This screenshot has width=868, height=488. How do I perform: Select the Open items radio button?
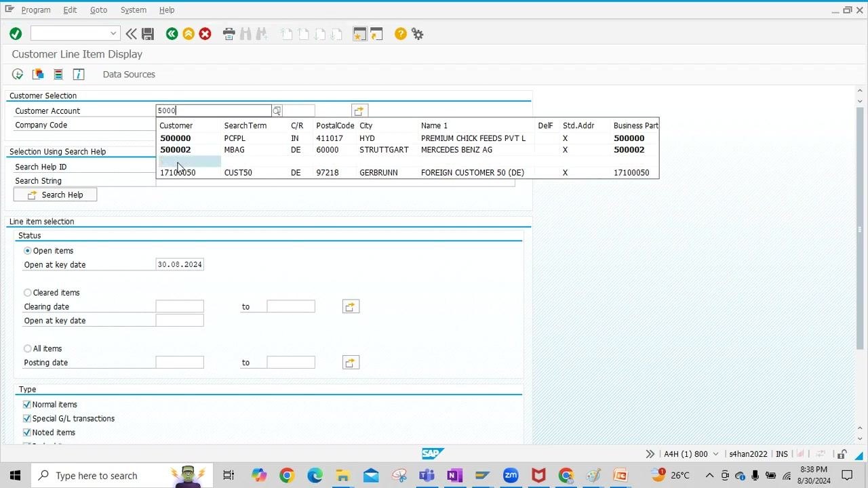point(28,251)
